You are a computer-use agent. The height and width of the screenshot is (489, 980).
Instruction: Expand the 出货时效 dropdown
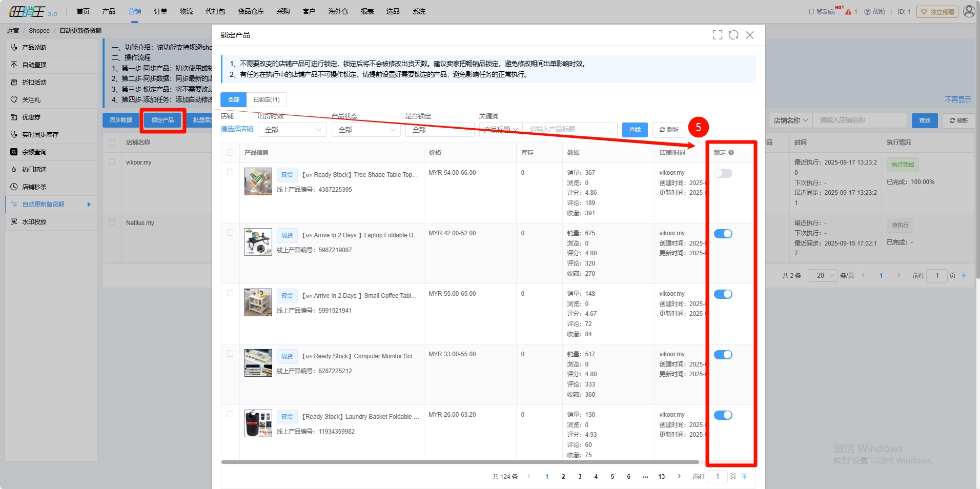click(292, 130)
